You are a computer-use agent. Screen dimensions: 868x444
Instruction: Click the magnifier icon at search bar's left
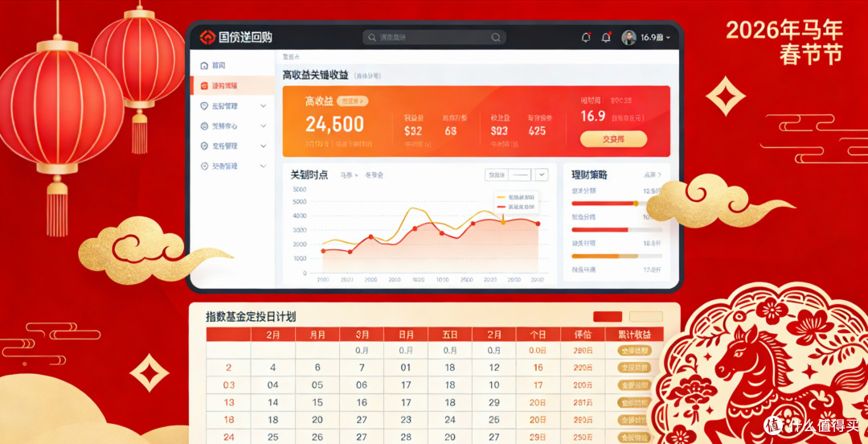pyautogui.click(x=372, y=37)
